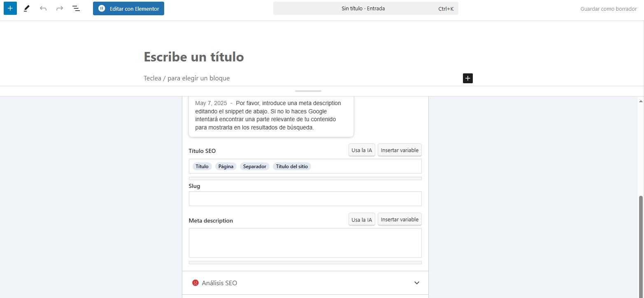This screenshot has width=644, height=298.
Task: Click the red sad face SEO icon
Action: click(195, 283)
